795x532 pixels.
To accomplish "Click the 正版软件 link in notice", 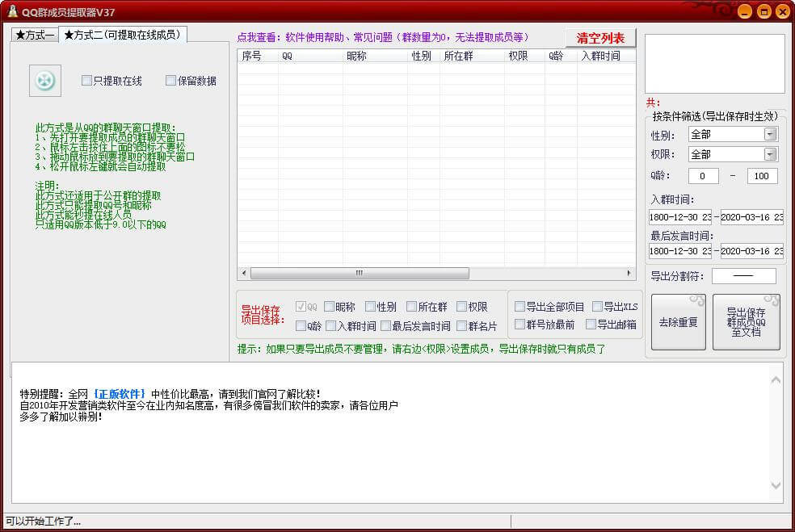I will 120,394.
